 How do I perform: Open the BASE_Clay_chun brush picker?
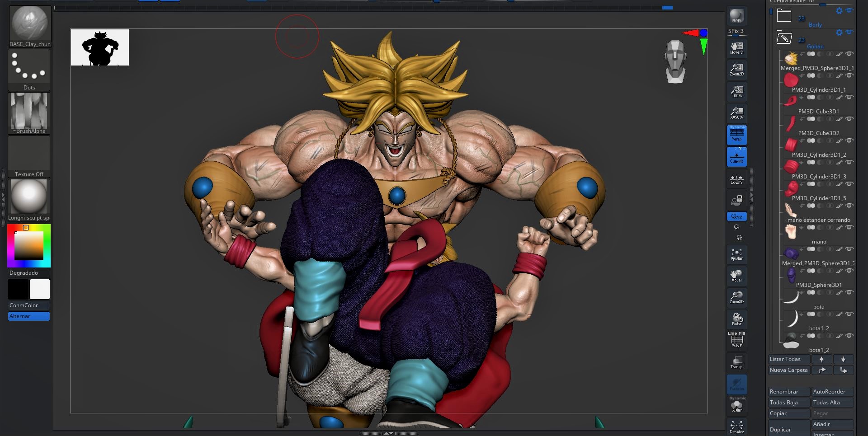[29, 26]
